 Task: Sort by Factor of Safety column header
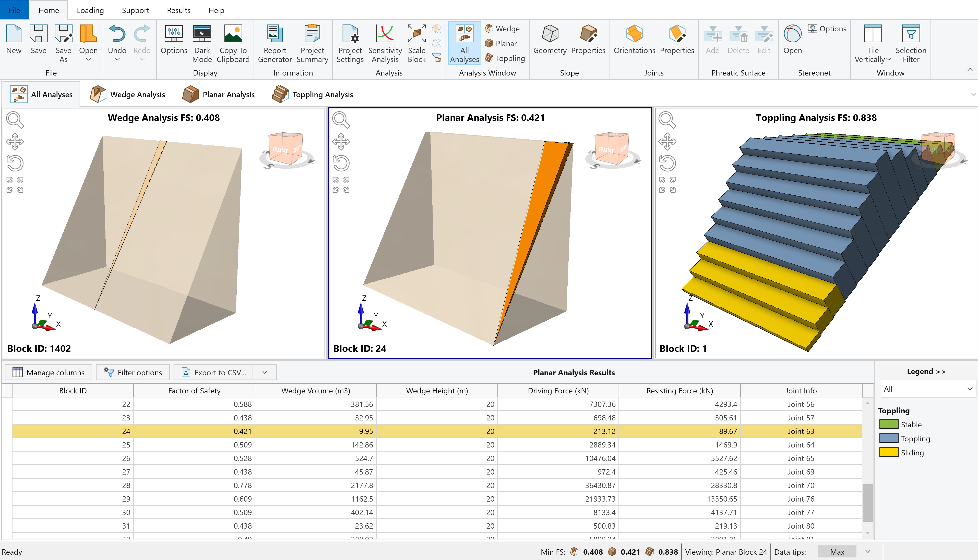click(x=194, y=390)
